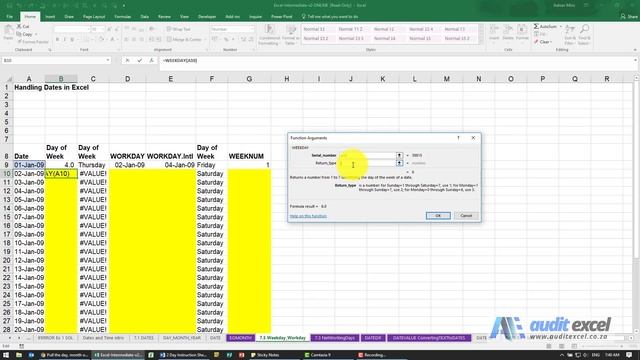The height and width of the screenshot is (360, 640).
Task: Click the Clear eraser icon
Action: click(536, 42)
